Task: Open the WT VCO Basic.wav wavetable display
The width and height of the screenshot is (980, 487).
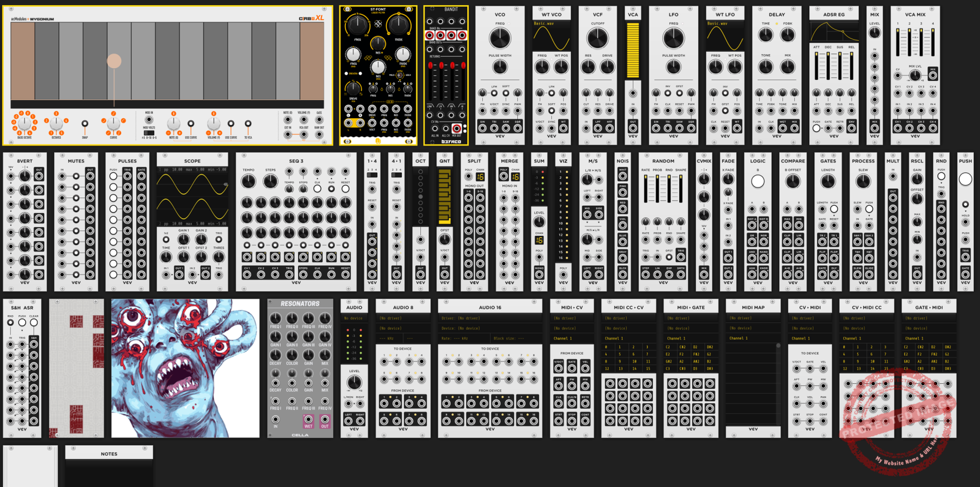Action: click(x=551, y=36)
